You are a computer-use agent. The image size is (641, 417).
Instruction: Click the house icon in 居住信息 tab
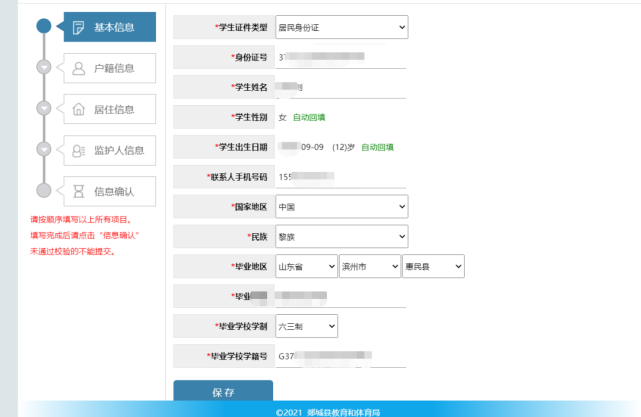78,109
